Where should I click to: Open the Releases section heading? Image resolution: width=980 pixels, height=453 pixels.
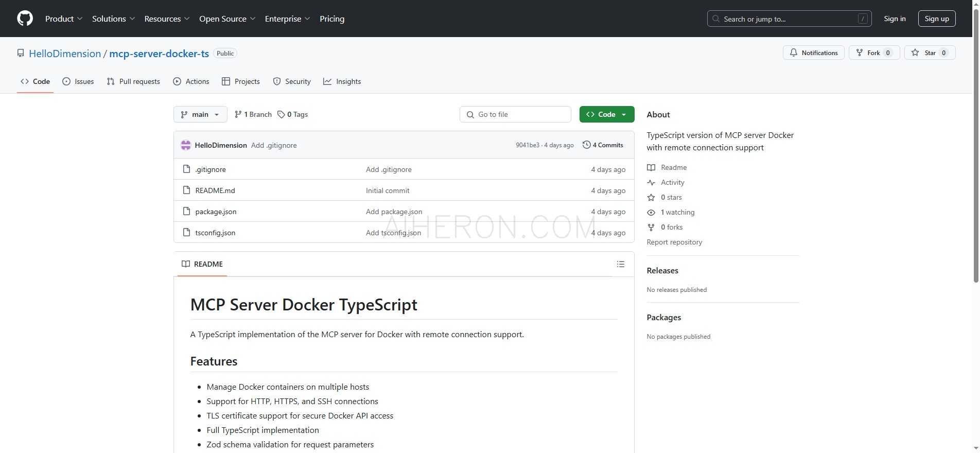(x=662, y=270)
